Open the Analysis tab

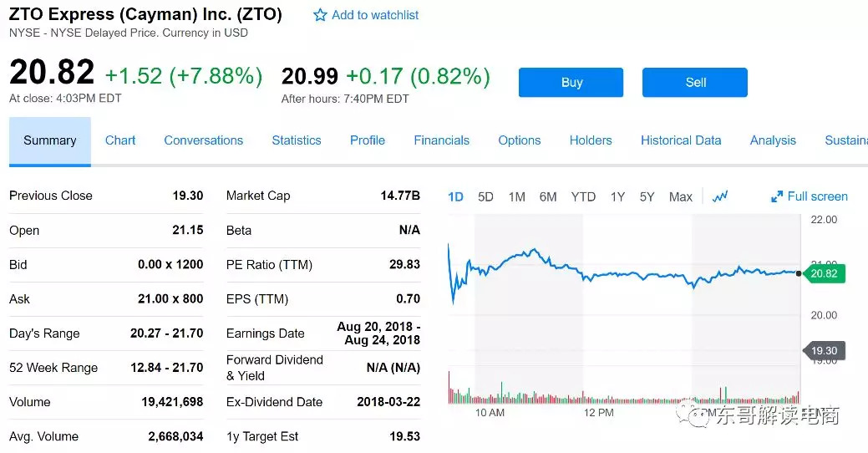click(773, 140)
